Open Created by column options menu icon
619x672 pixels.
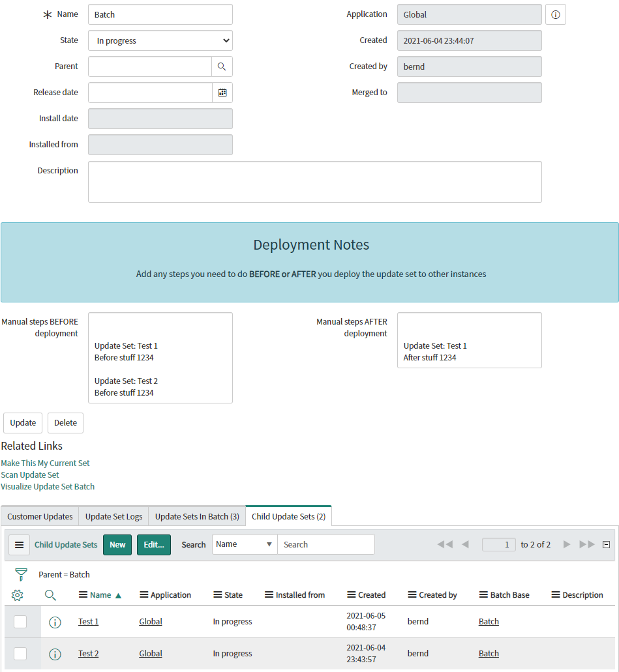[x=412, y=595]
